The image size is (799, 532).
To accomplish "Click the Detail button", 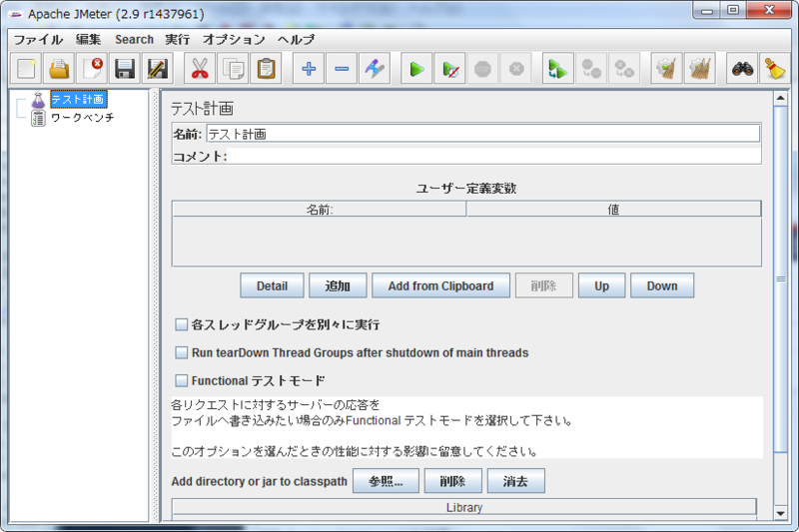I will [x=272, y=285].
